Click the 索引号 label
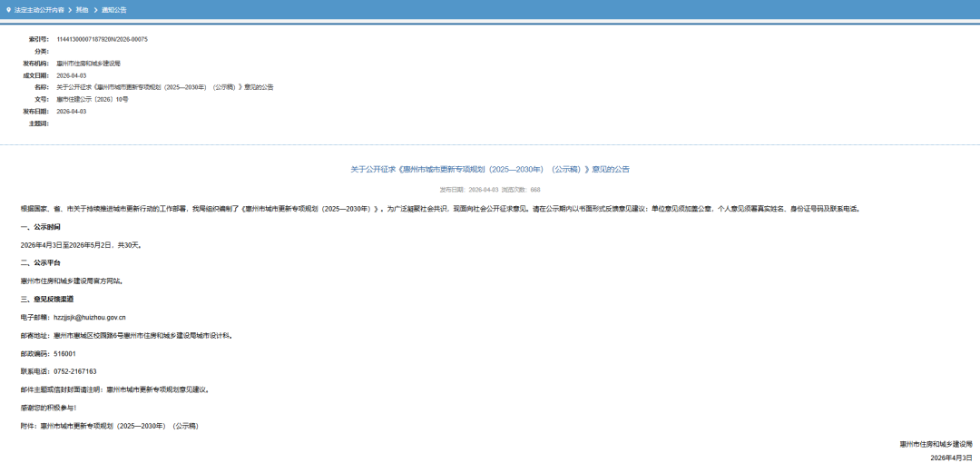This screenshot has width=980, height=473. coord(39,39)
